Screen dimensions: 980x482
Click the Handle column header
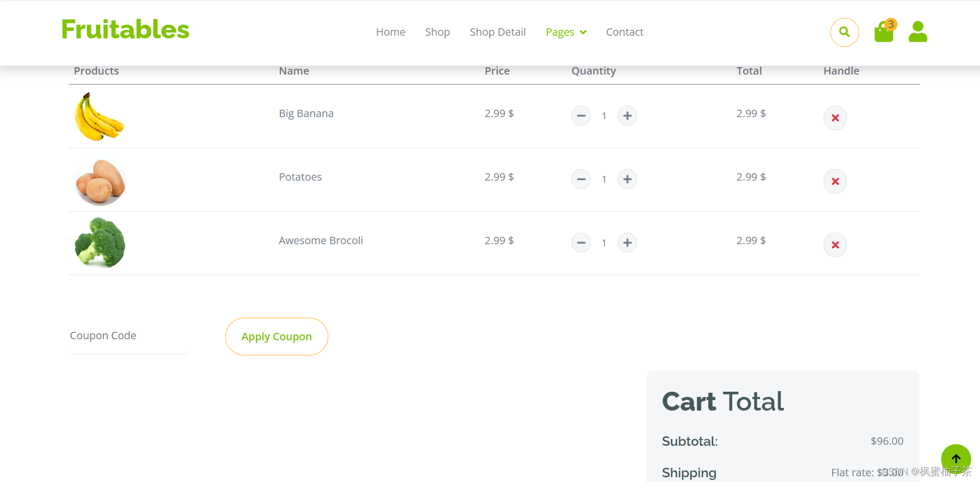pyautogui.click(x=841, y=71)
